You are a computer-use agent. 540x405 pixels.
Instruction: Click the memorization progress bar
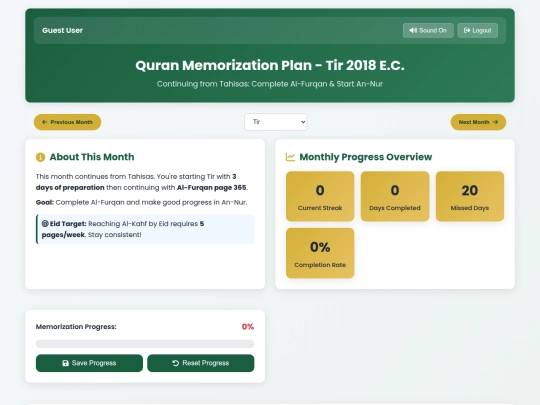[x=145, y=344]
